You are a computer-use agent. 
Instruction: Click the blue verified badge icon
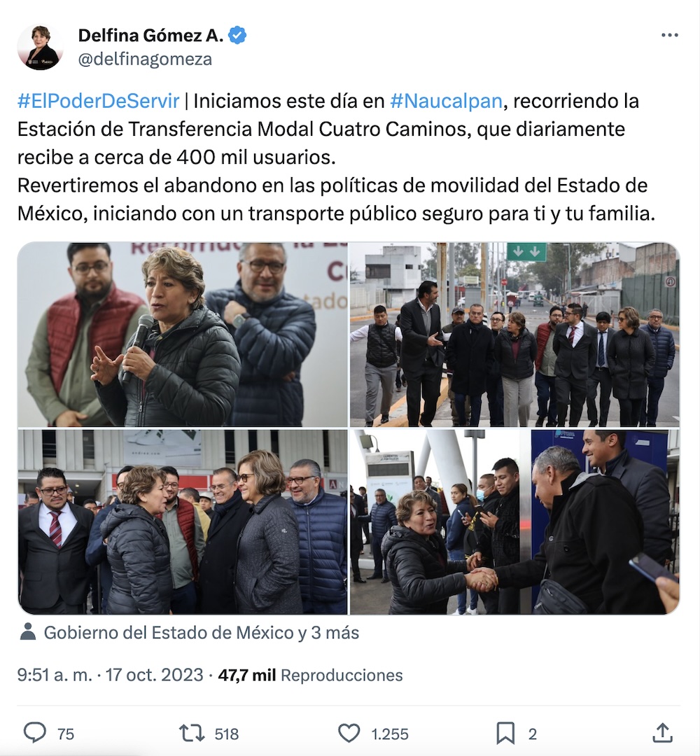pos(237,35)
